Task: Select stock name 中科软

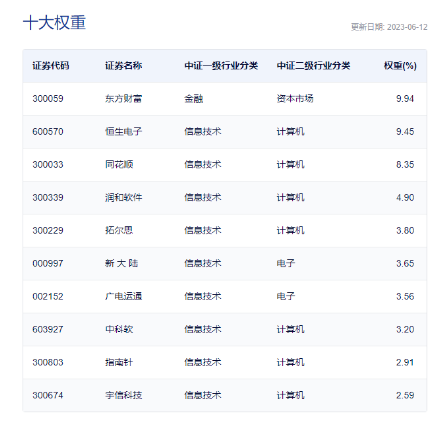Action: [x=119, y=330]
